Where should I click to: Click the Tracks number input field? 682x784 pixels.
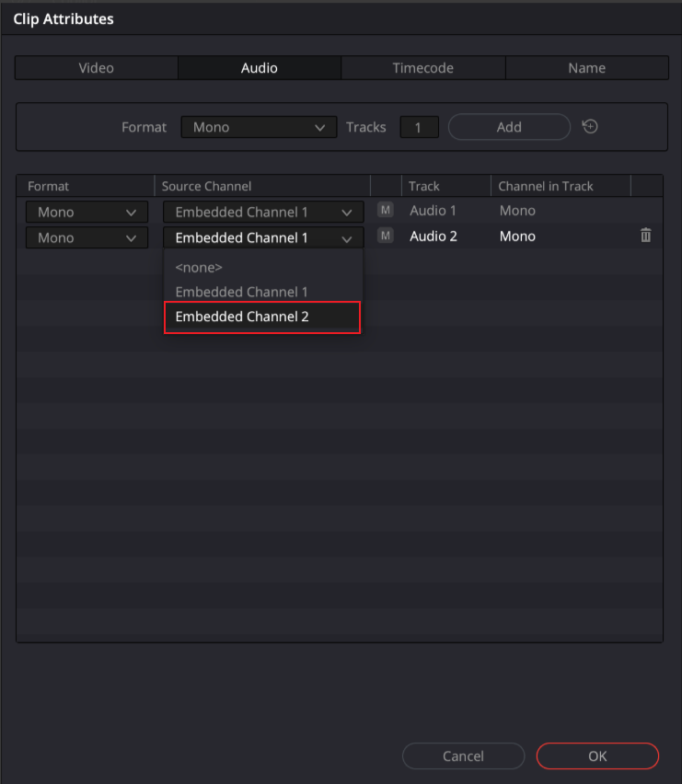pyautogui.click(x=419, y=127)
